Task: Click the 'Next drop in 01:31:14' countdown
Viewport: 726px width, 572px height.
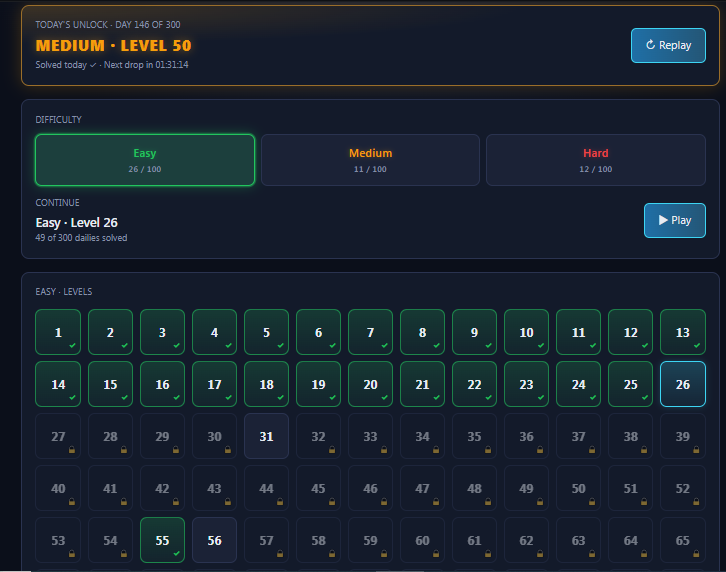Action: 146,65
